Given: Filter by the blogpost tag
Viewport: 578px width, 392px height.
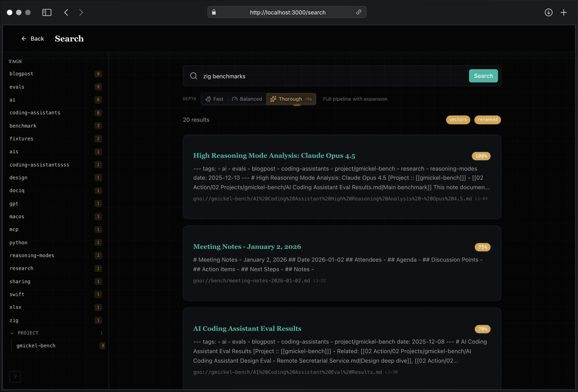Looking at the screenshot, I should [x=21, y=74].
